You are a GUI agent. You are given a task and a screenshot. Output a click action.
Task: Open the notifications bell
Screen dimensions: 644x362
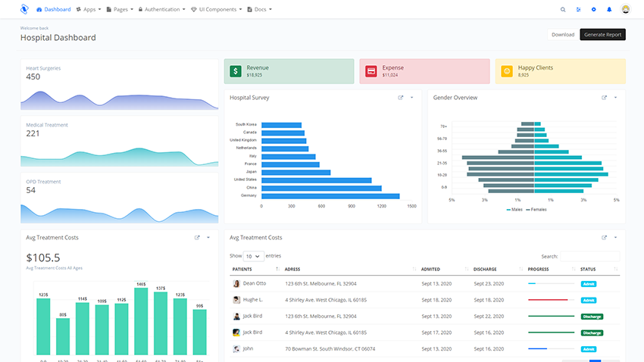(x=609, y=10)
